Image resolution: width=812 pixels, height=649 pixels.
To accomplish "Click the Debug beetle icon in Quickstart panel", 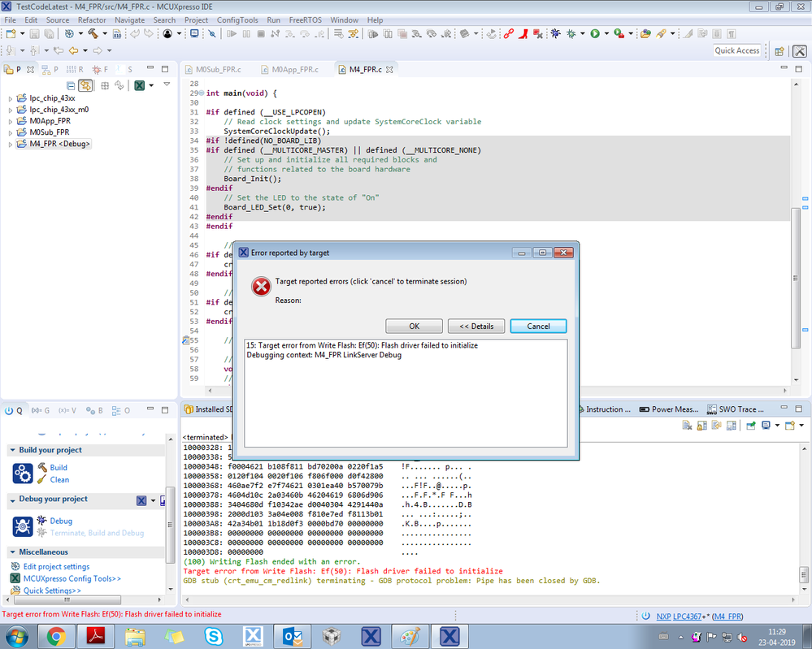I will [22, 526].
